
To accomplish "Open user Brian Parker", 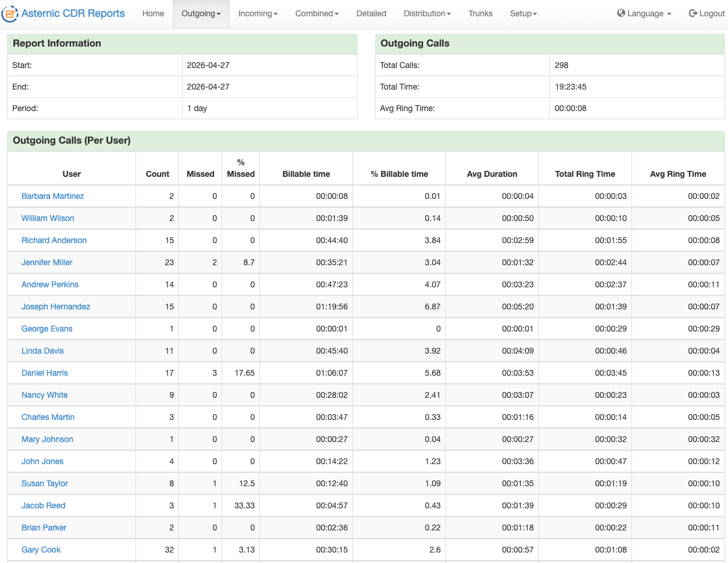I will point(44,528).
